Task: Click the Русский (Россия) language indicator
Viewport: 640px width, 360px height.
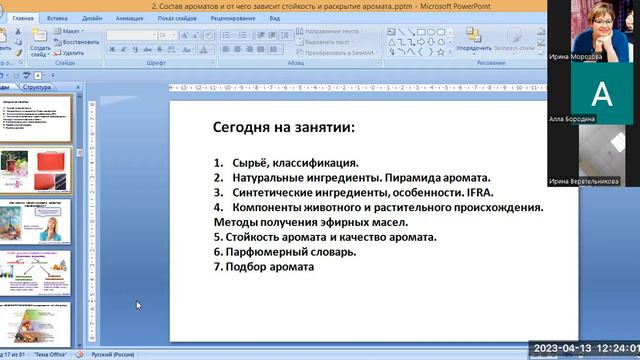Action: click(113, 355)
